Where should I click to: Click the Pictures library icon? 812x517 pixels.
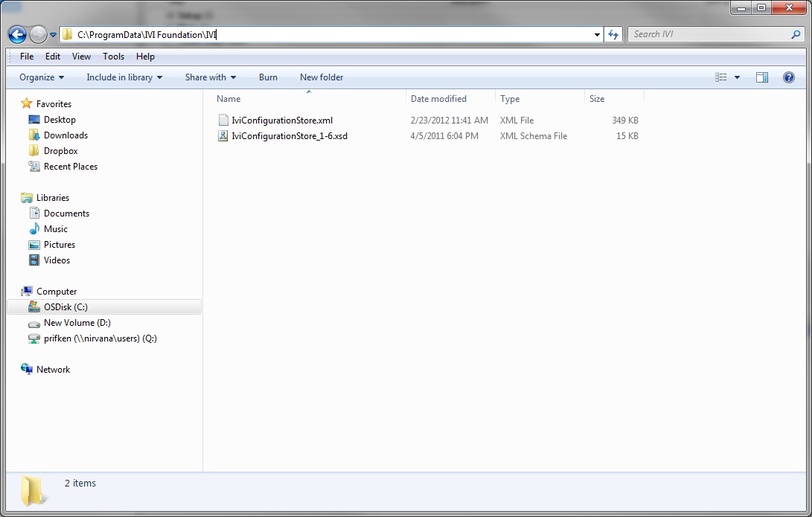tap(34, 245)
